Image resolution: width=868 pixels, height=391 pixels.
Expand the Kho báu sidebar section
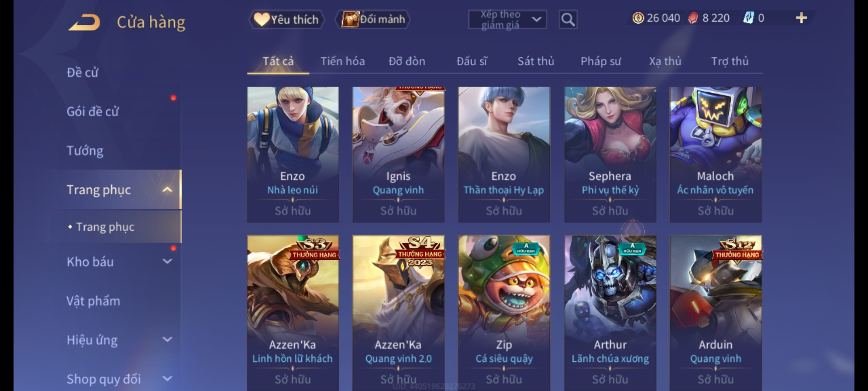tap(167, 261)
